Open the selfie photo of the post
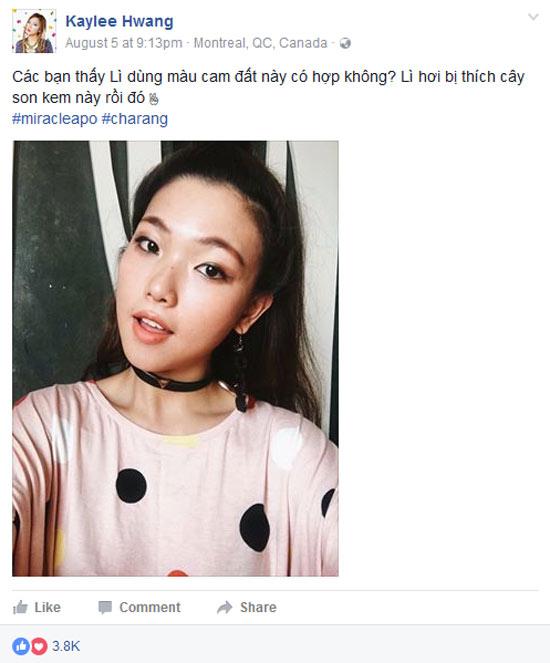This screenshot has width=550, height=663. click(x=175, y=358)
